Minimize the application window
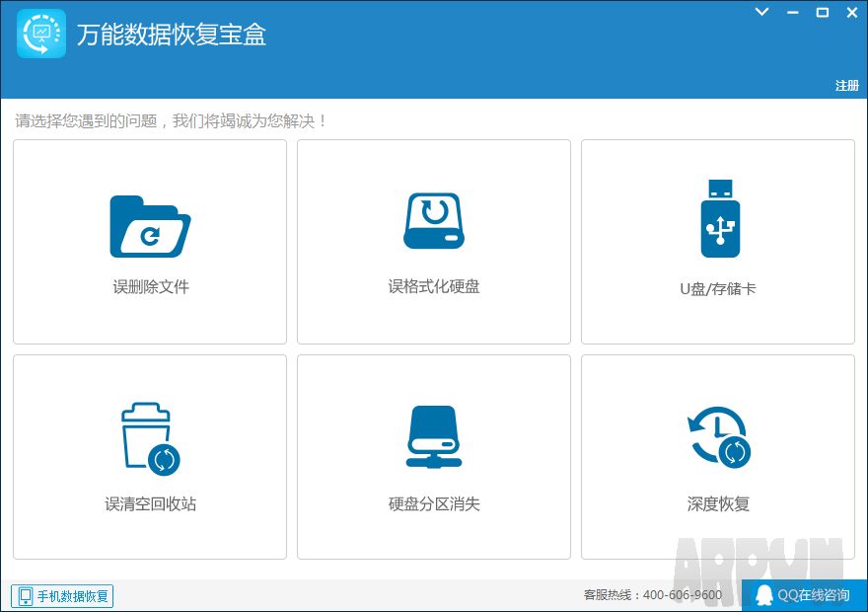The width and height of the screenshot is (868, 612). [x=793, y=12]
